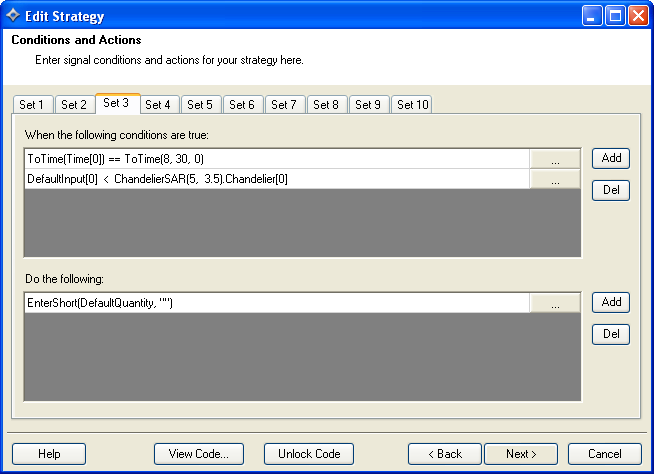Select the EnterShort action row
The height and width of the screenshot is (474, 654).
point(277,303)
